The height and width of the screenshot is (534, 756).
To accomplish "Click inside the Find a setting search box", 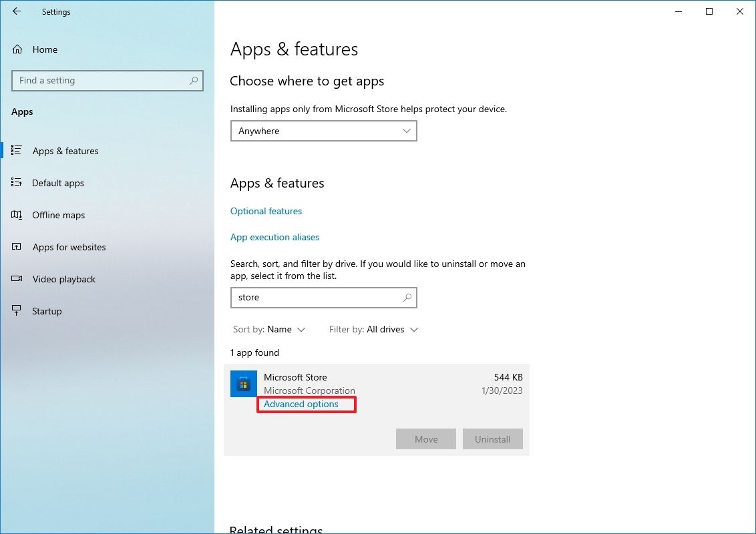I will click(x=107, y=80).
